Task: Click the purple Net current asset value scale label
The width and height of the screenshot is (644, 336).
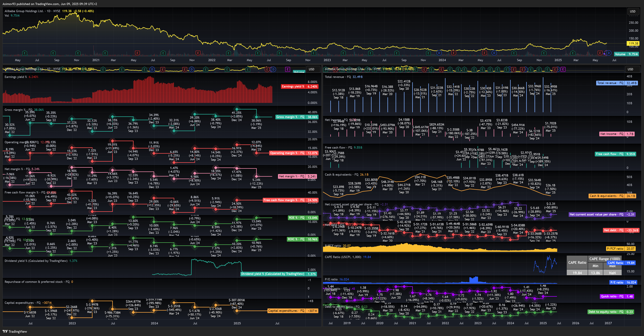Action: (x=602, y=214)
